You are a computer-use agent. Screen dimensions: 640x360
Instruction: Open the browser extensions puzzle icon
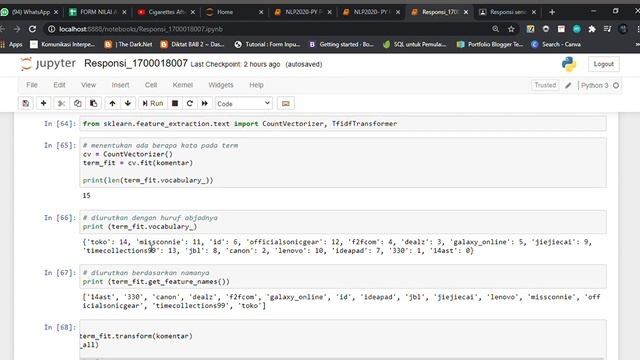click(x=592, y=29)
